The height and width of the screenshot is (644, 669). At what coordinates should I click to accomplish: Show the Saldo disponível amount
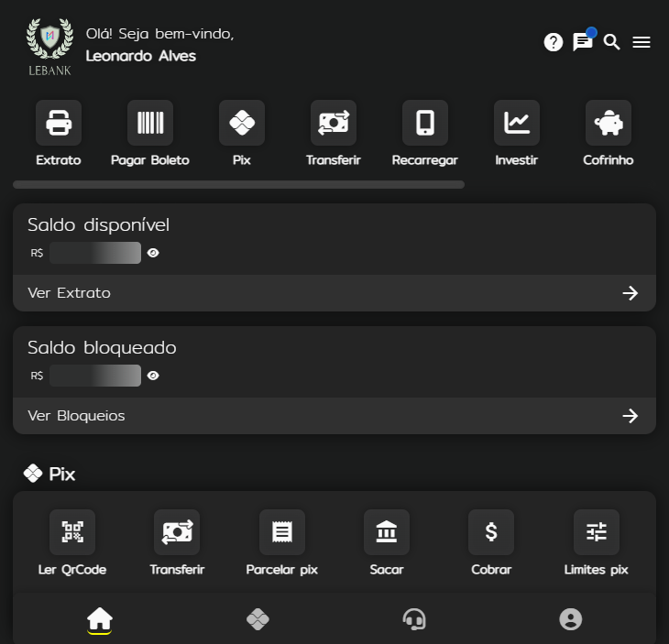pyautogui.click(x=153, y=253)
